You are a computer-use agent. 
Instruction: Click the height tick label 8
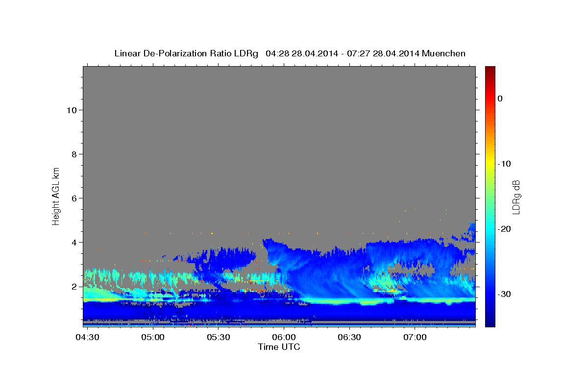[74, 154]
